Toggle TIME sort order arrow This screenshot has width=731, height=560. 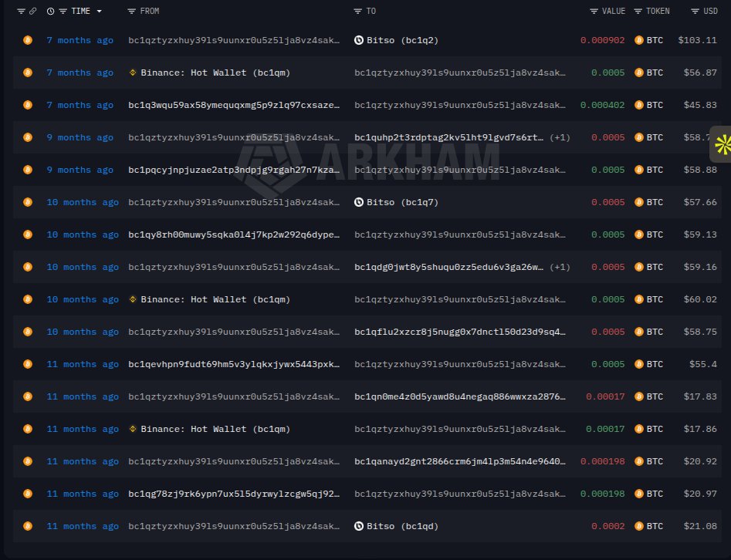click(x=100, y=11)
